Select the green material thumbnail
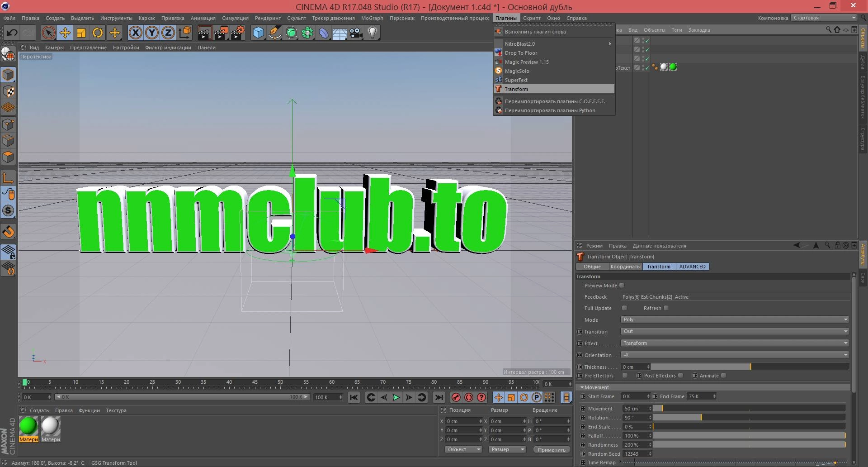Image resolution: width=868 pixels, height=467 pixels. [28, 426]
